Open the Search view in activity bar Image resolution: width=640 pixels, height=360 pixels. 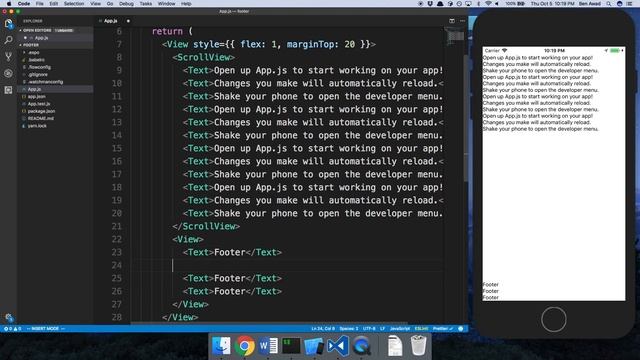tap(8, 40)
